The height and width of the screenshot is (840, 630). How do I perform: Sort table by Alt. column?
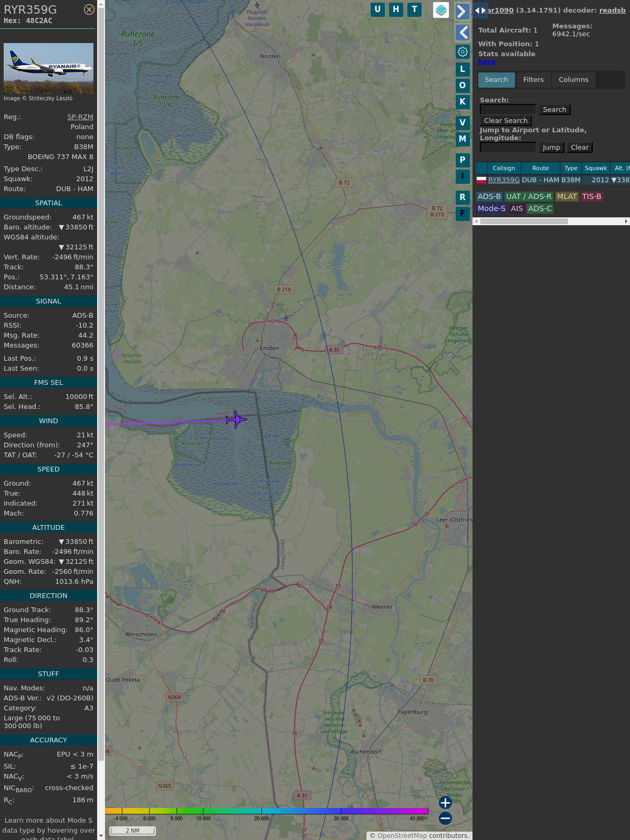(621, 168)
